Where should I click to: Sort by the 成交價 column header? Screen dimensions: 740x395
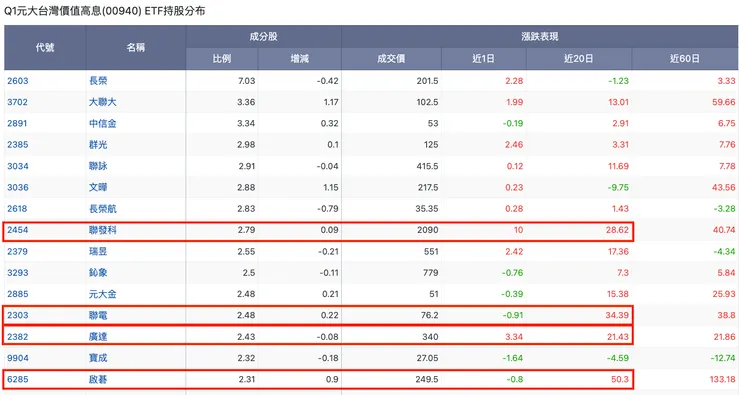(391, 59)
